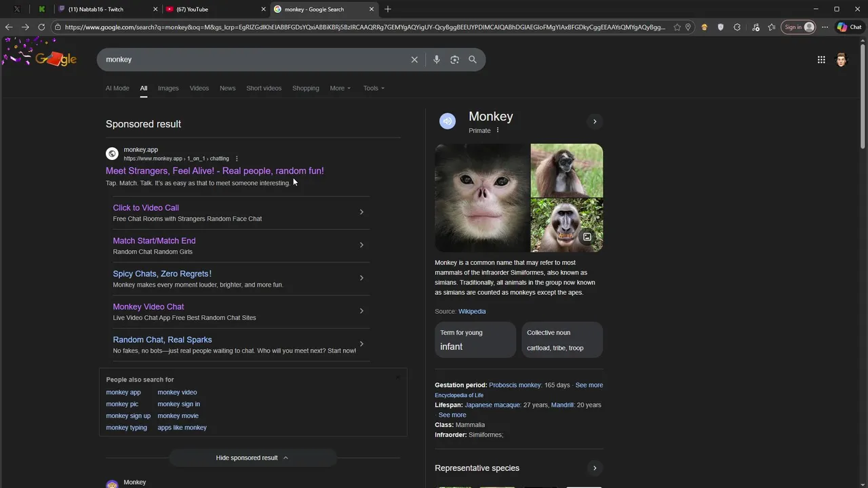The image size is (868, 488).
Task: Click the Proboscis monkey link
Action: tap(515, 385)
